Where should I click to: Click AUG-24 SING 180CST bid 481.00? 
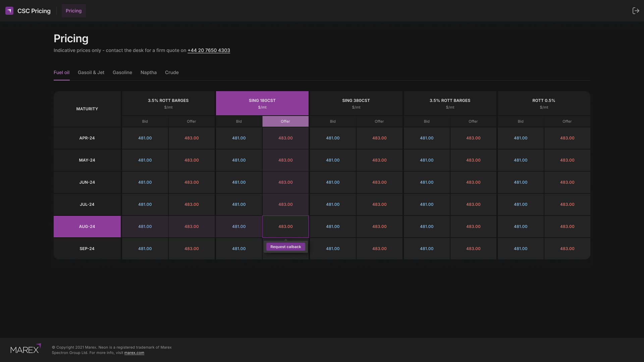click(239, 227)
